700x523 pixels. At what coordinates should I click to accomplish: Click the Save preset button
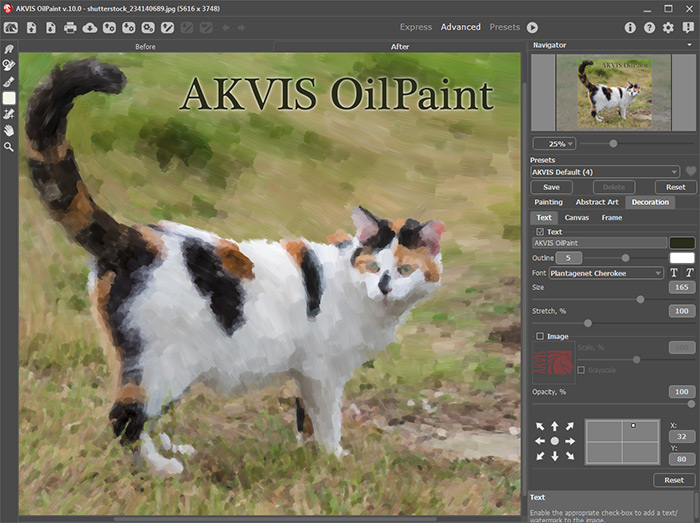coord(551,187)
